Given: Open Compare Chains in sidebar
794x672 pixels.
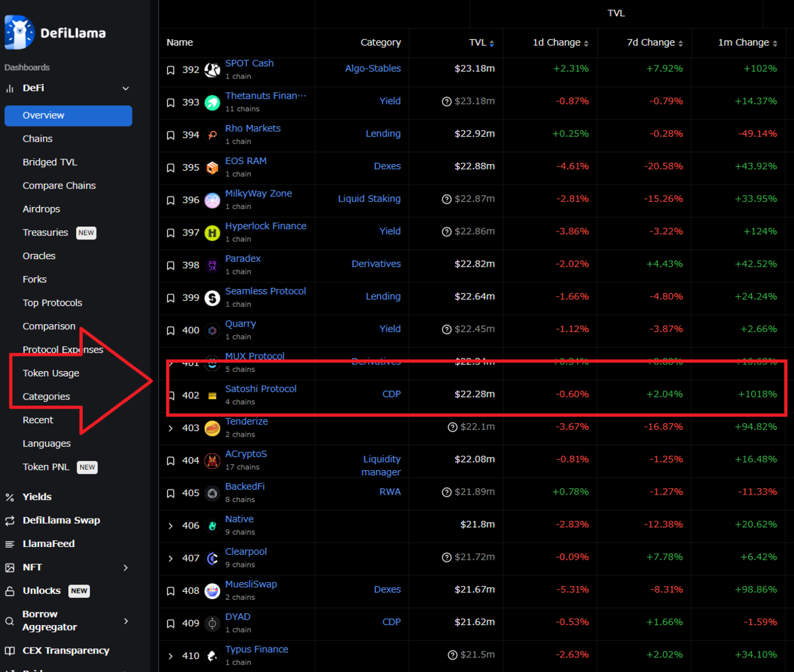Looking at the screenshot, I should 59,186.
